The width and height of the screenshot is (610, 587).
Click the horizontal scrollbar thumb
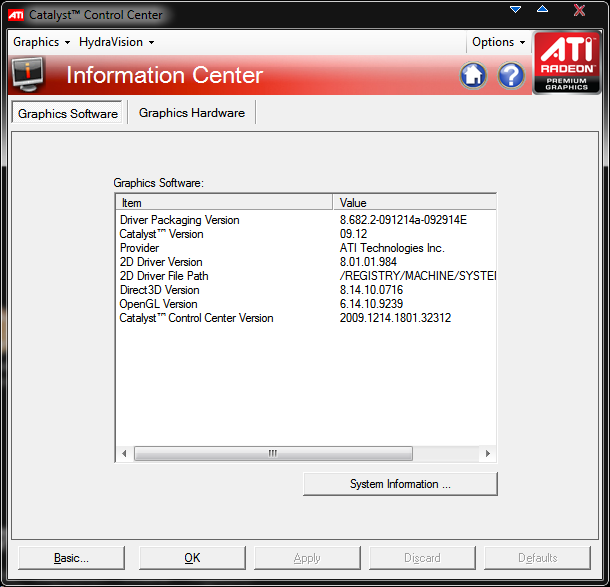(x=273, y=454)
